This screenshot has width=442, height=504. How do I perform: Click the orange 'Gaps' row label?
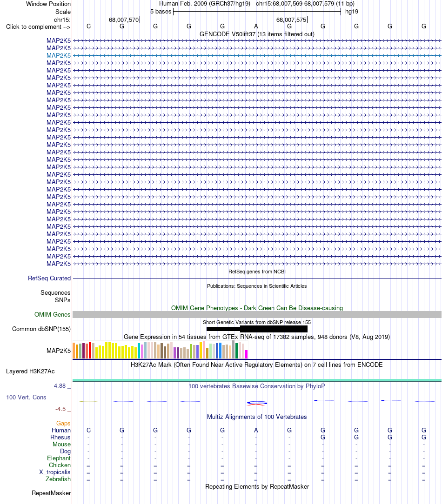click(x=63, y=424)
